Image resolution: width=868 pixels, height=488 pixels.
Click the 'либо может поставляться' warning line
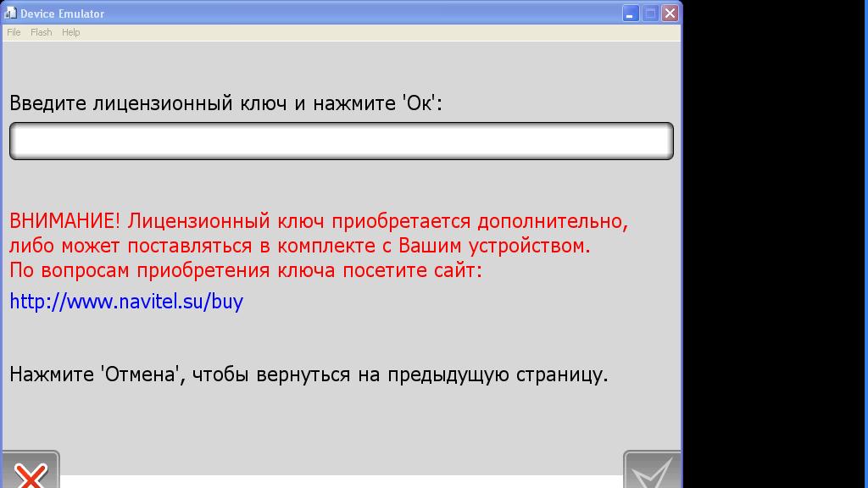299,247
